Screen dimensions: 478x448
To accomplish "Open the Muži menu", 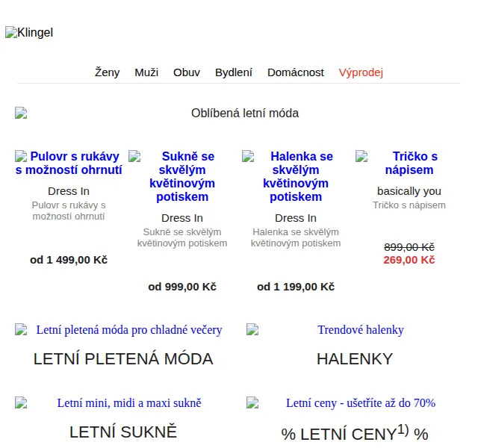I will point(146,72).
